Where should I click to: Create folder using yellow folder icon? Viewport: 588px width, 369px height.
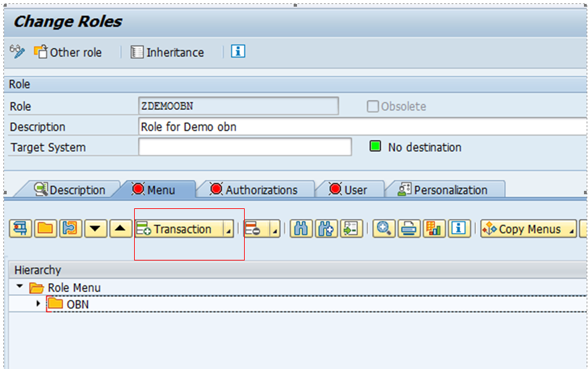46,228
